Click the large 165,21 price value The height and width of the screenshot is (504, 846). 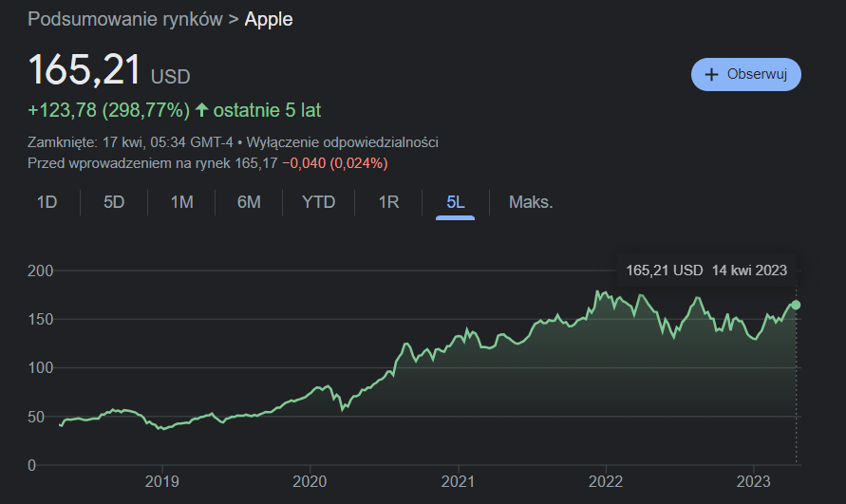pyautogui.click(x=85, y=71)
